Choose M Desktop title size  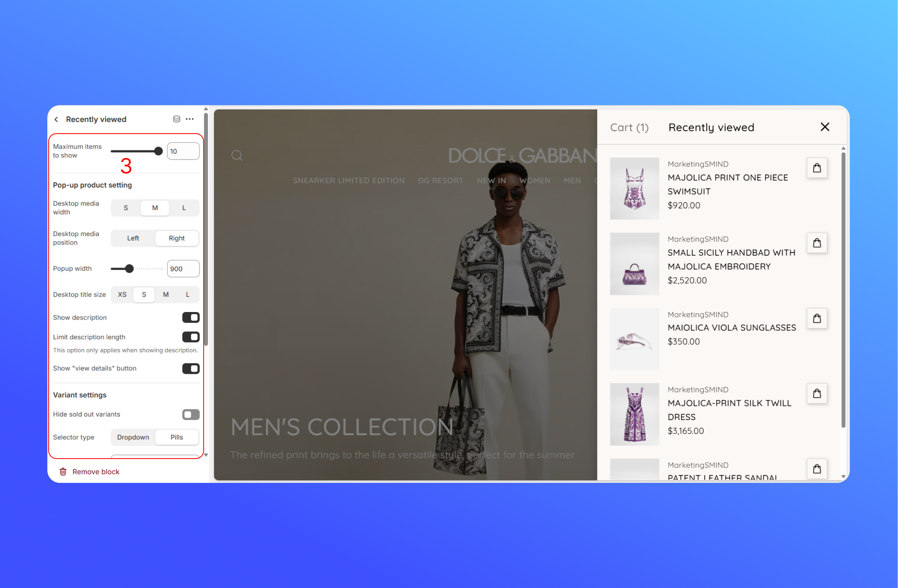pos(166,294)
